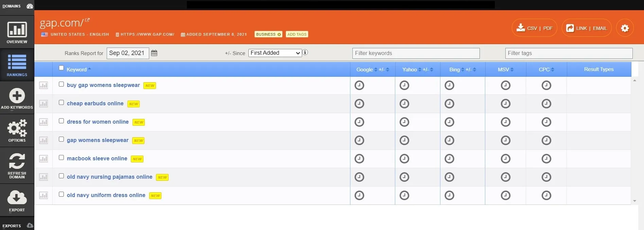Viewport: 644px width, 230px height.
Task: Toggle the select-all Keyword header checkbox
Action: 61,68
